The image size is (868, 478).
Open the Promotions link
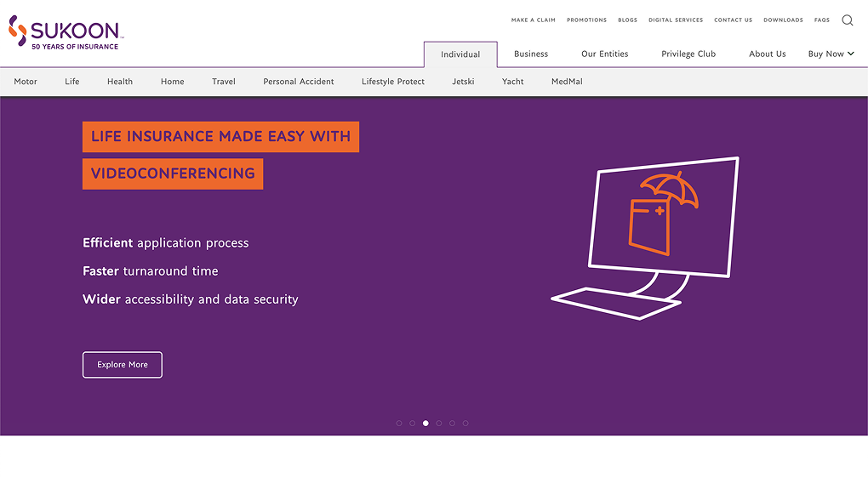pyautogui.click(x=587, y=20)
